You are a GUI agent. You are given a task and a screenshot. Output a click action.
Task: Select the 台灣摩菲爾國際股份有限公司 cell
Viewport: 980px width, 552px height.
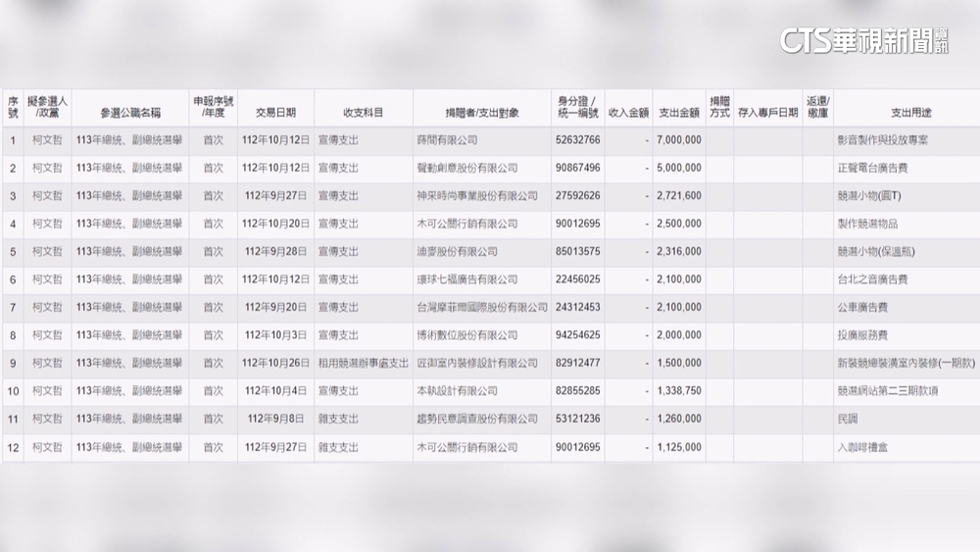(x=482, y=308)
